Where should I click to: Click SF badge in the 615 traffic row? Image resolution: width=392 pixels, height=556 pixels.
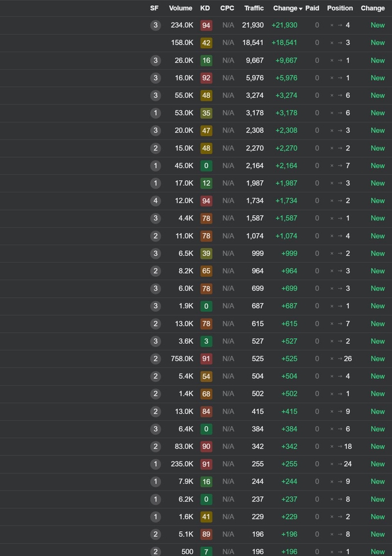coord(155,324)
